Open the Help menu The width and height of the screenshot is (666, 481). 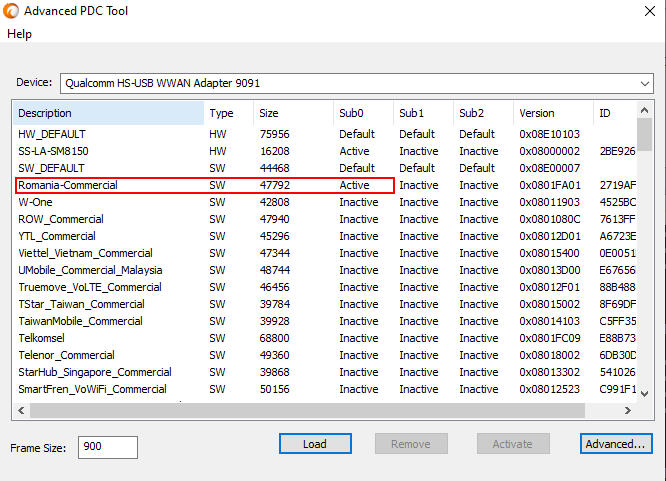point(19,34)
